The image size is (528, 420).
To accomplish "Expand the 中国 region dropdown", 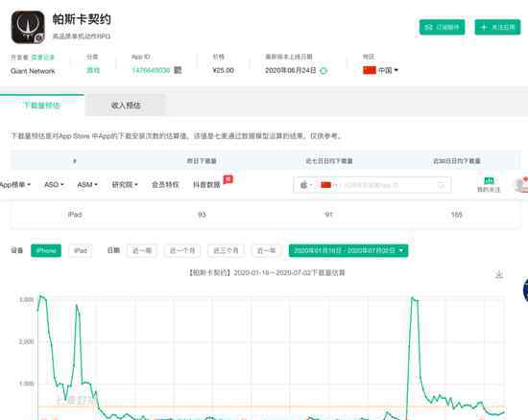I will pyautogui.click(x=380, y=70).
